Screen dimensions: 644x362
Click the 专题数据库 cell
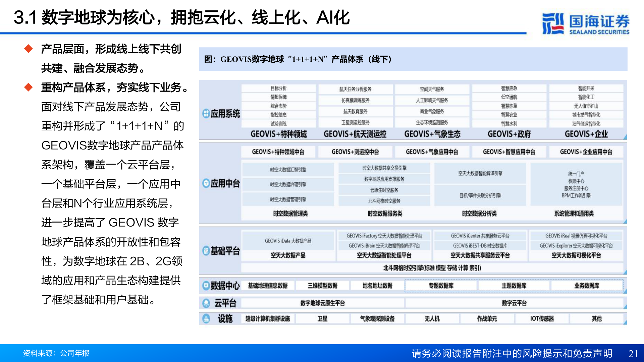(x=441, y=286)
